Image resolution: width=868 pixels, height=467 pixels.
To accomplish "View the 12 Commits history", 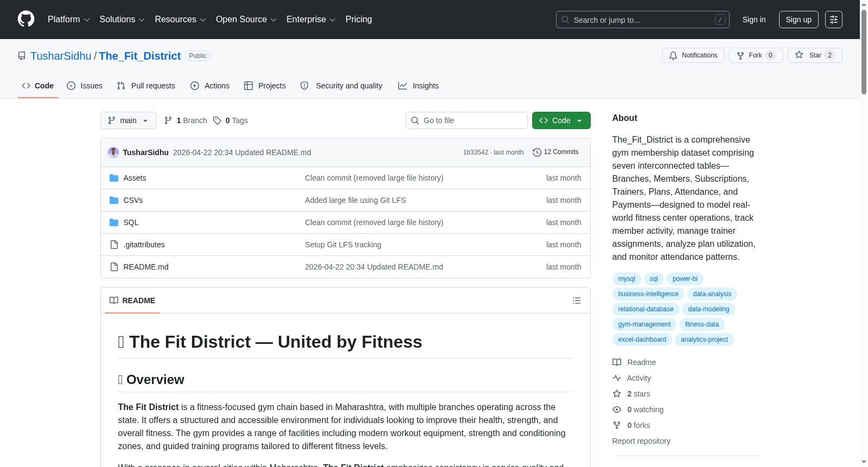I will coord(556,152).
